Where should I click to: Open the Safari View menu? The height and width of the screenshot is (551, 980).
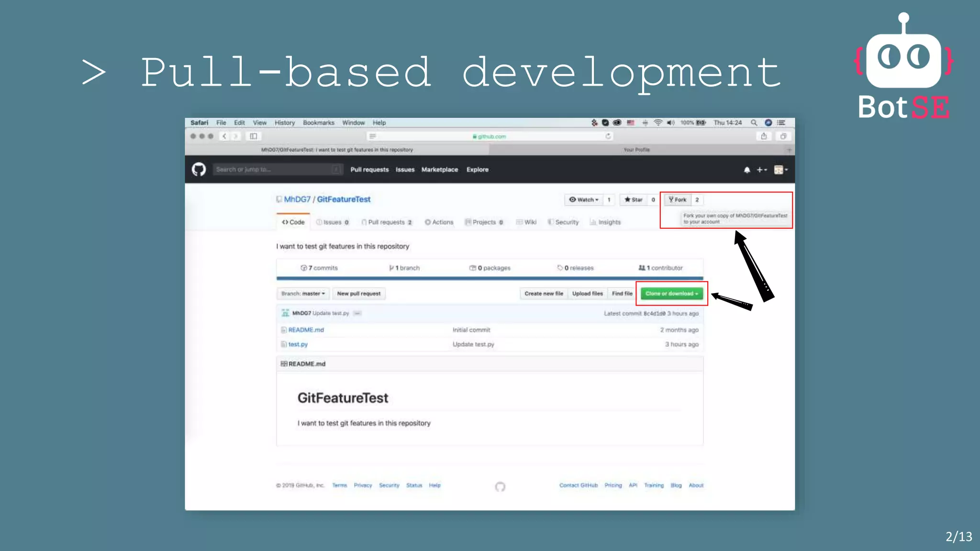click(260, 122)
